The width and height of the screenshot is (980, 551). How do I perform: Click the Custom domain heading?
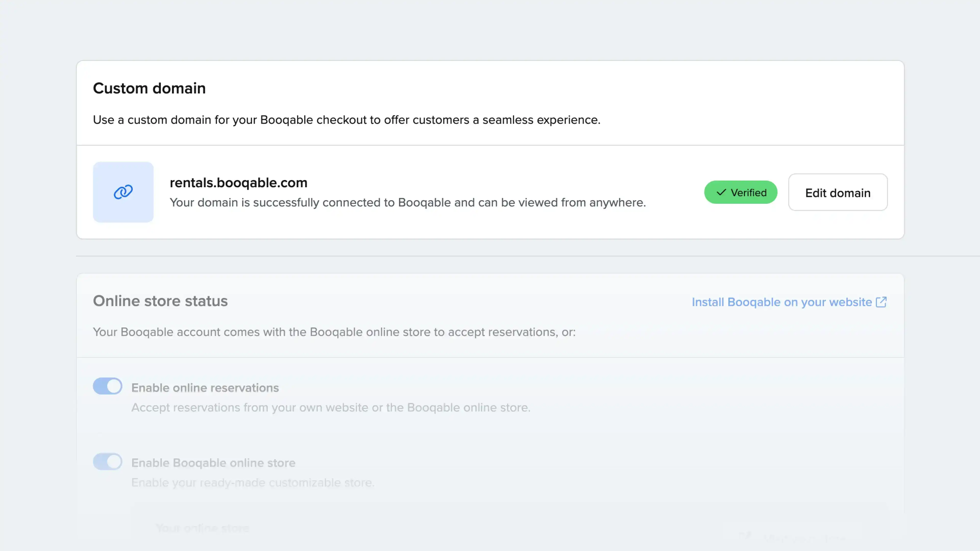click(149, 88)
